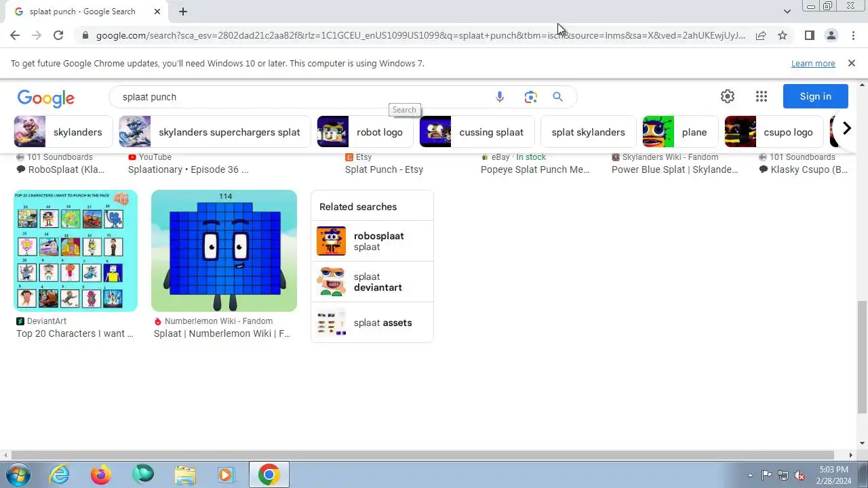This screenshot has width=868, height=488.
Task: Click the Sign in button
Action: [x=815, y=96]
